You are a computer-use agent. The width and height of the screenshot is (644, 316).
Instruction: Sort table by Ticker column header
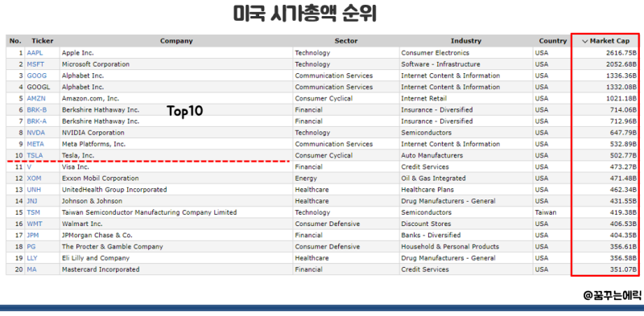click(43, 41)
